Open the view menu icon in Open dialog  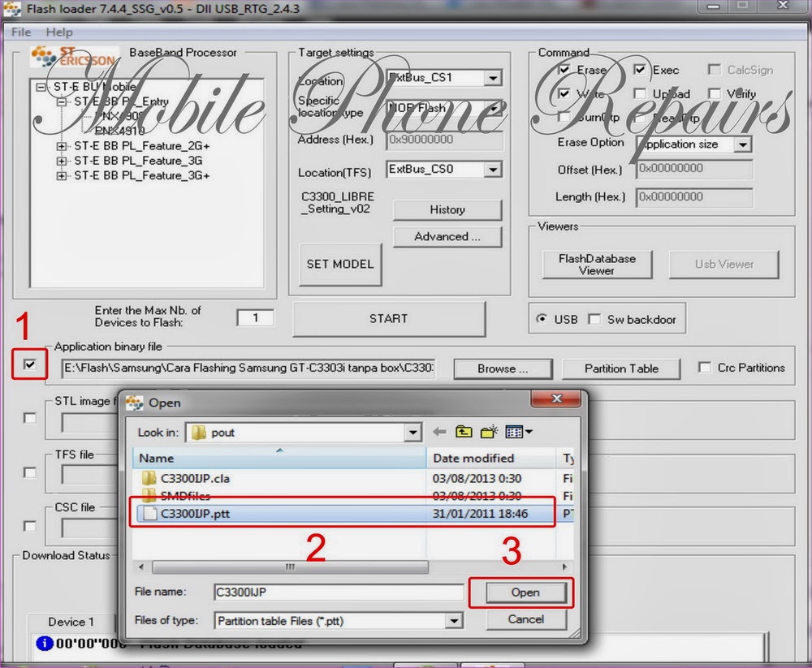point(518,431)
